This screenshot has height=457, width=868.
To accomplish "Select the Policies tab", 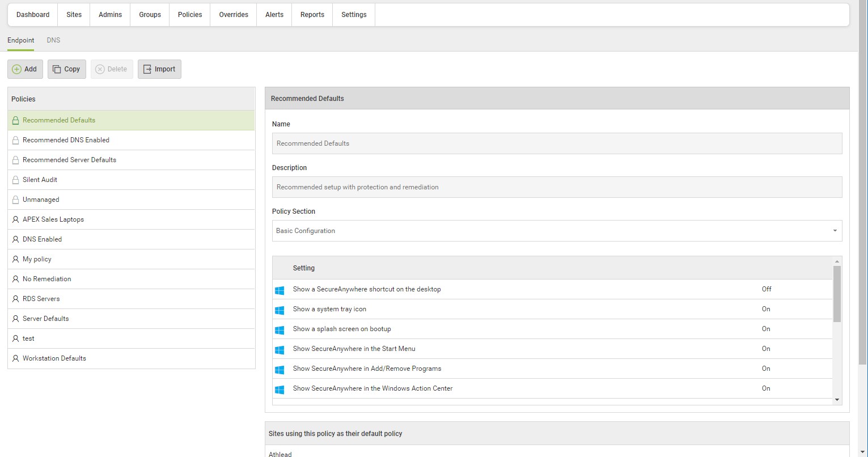I will point(190,15).
